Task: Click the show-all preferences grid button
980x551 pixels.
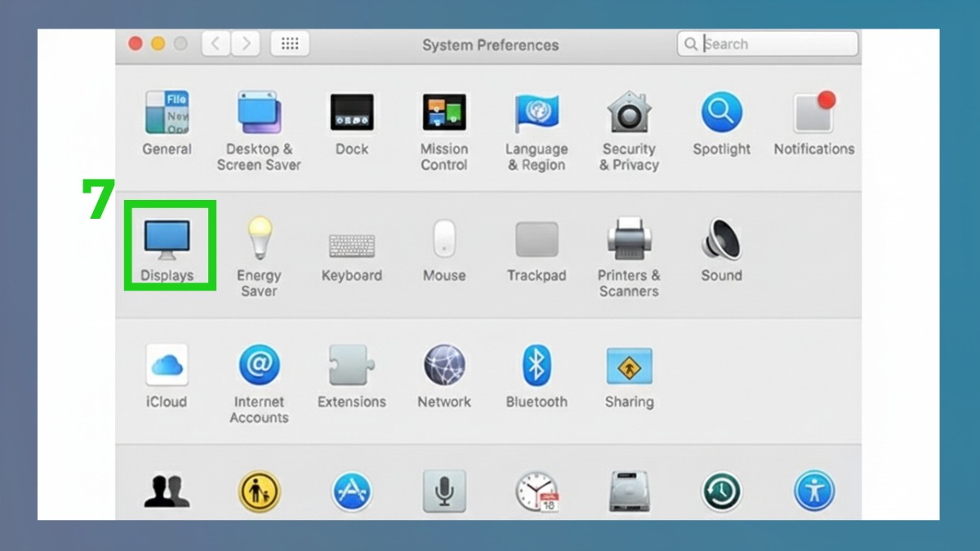Action: point(290,43)
